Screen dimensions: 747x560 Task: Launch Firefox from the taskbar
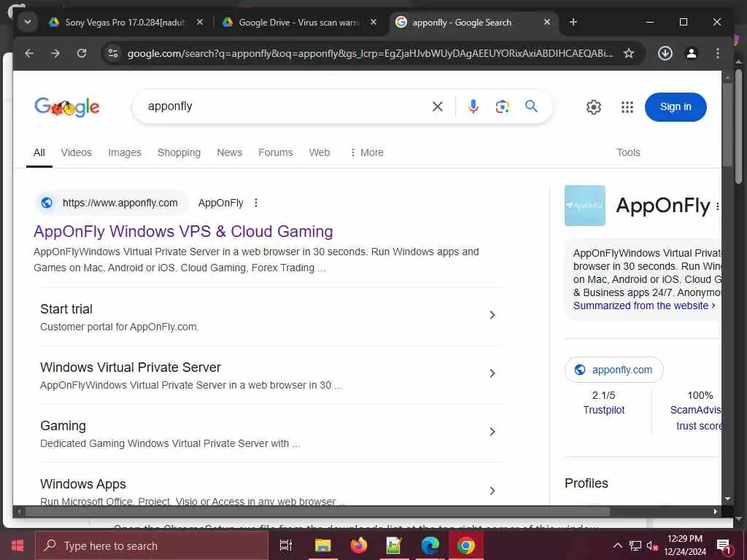point(359,545)
